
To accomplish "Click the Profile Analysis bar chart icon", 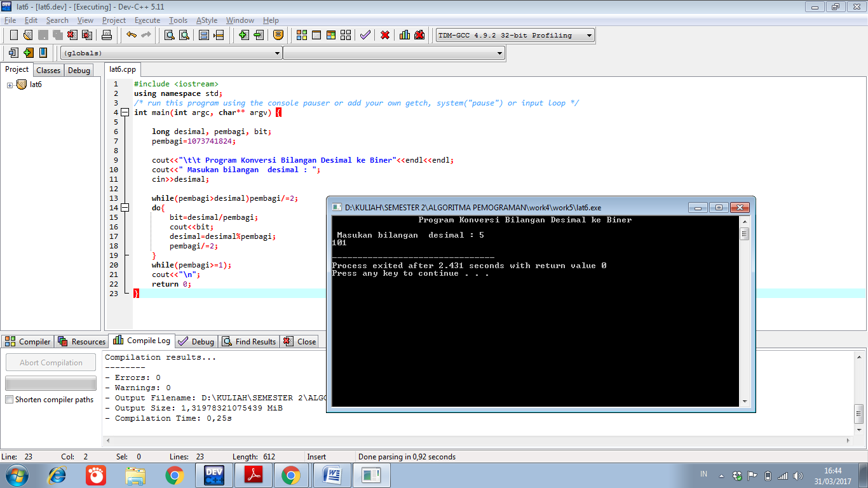I will pyautogui.click(x=405, y=35).
